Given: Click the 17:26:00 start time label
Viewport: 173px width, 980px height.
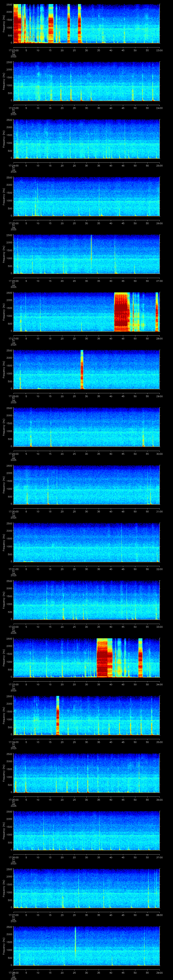Looking at the screenshot, I should pyautogui.click(x=13, y=281).
